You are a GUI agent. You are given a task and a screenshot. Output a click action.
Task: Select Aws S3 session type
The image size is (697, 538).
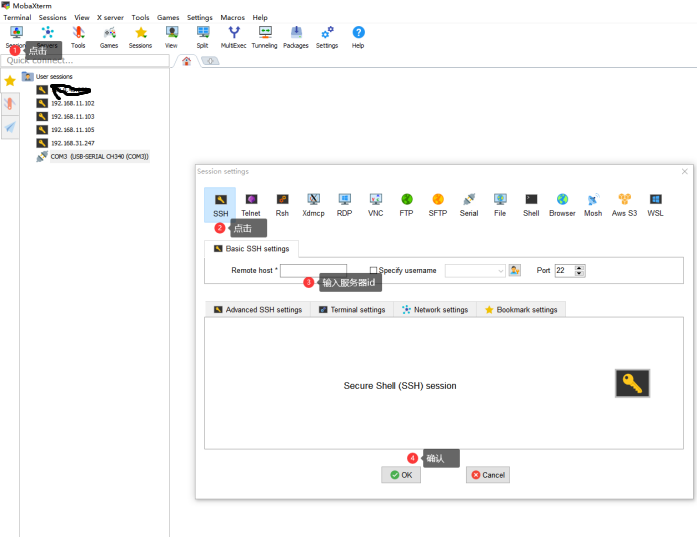625,205
